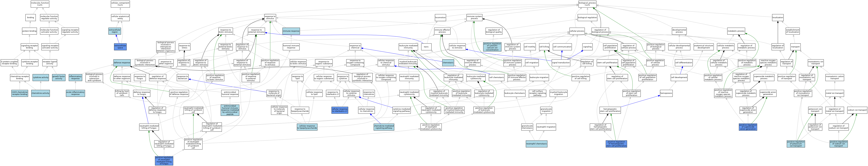Click the "chemokine receptor binding" node

pos(20,77)
